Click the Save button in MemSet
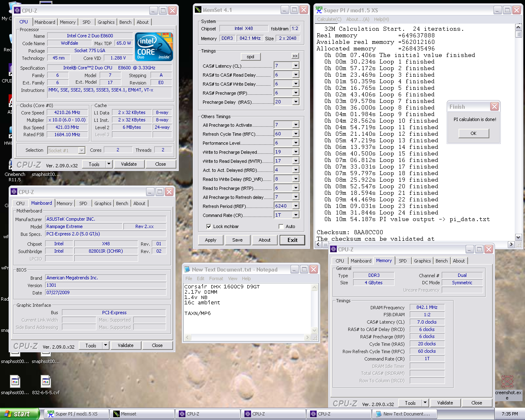The width and height of the screenshot is (525, 420). (237, 240)
